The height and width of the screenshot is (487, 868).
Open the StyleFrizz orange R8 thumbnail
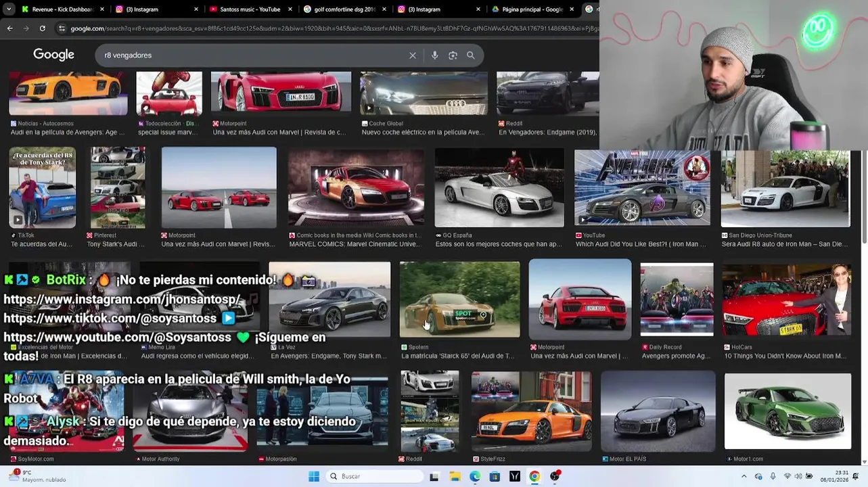coord(531,411)
